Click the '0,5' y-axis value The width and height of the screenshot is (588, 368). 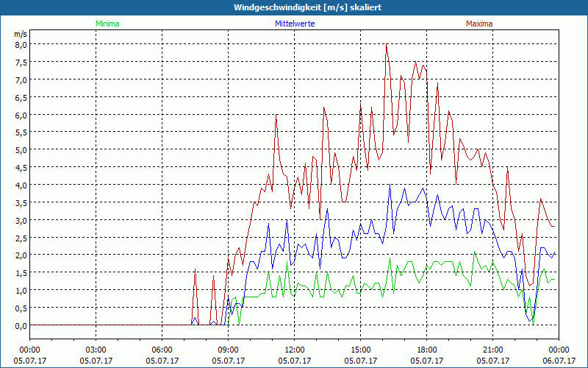(21, 308)
